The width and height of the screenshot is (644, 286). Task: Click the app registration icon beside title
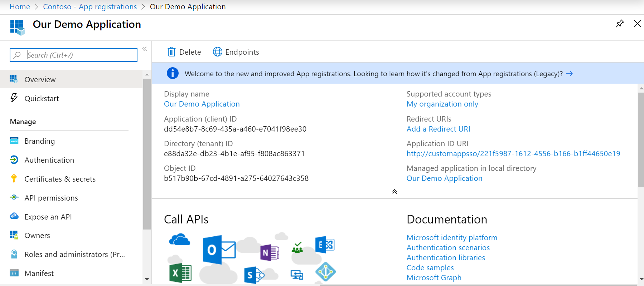(x=18, y=28)
